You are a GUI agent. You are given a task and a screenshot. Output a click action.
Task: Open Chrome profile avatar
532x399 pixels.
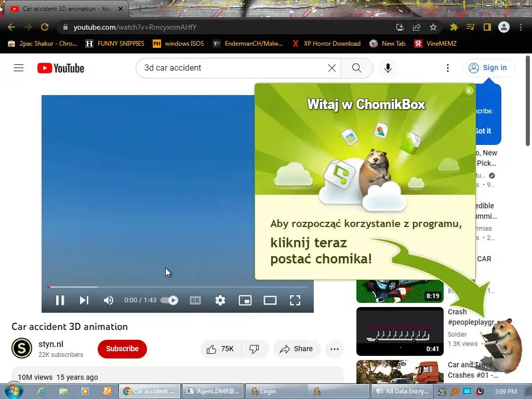tap(504, 27)
